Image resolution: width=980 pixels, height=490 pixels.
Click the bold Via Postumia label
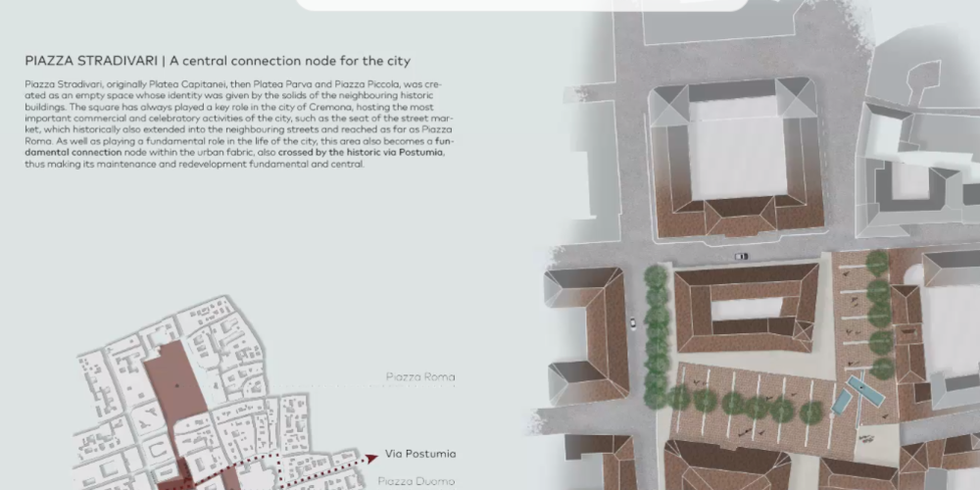(x=420, y=454)
